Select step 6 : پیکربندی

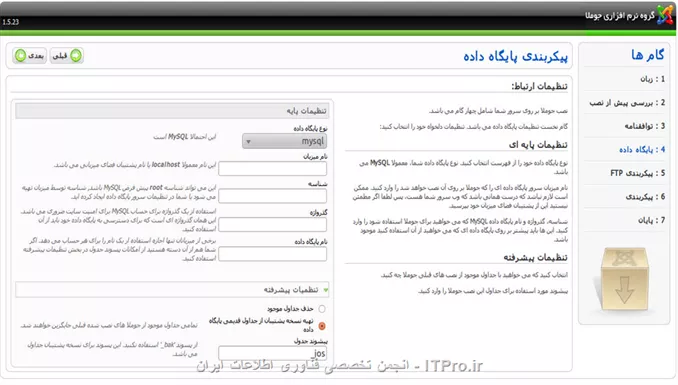646,197
